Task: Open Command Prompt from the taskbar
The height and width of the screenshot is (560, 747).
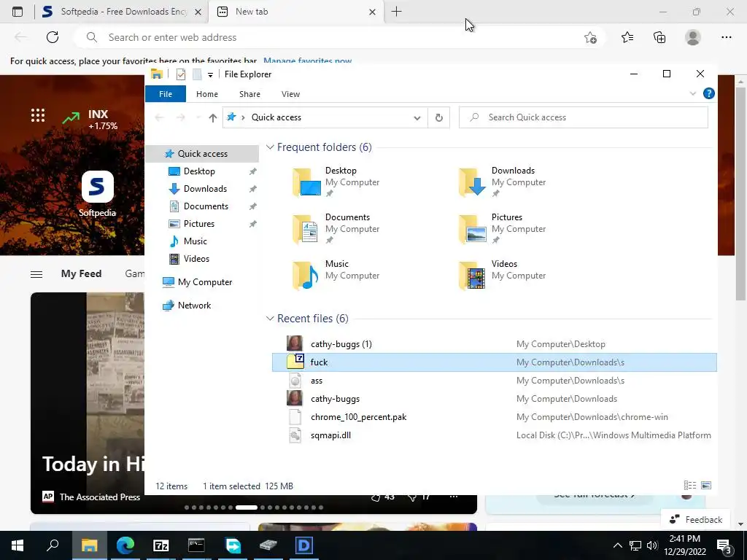Action: point(196,545)
